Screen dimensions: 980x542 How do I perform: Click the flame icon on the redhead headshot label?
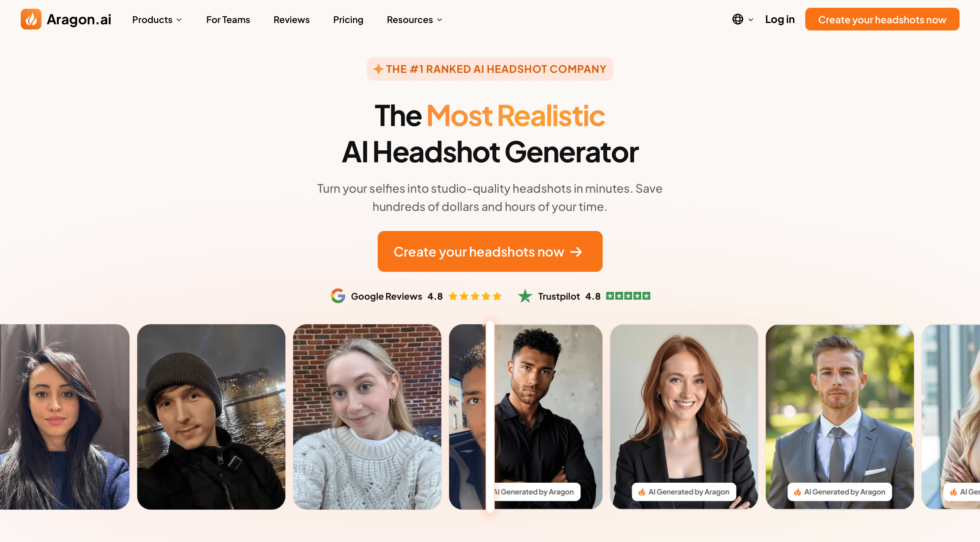point(642,492)
